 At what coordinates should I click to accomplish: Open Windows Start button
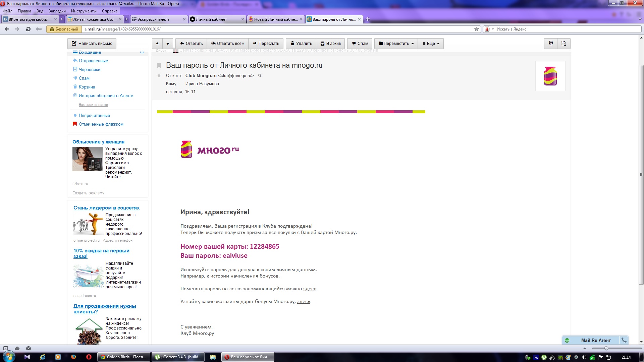pos(9,357)
